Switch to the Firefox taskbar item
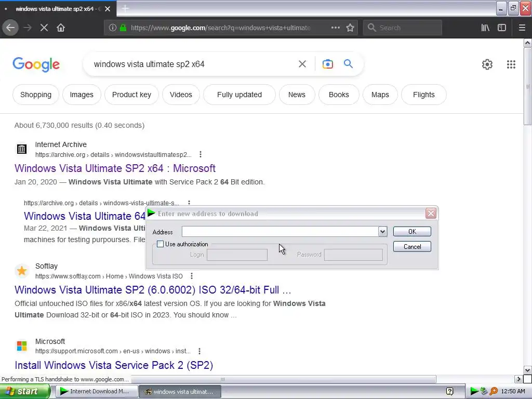 coord(180,392)
